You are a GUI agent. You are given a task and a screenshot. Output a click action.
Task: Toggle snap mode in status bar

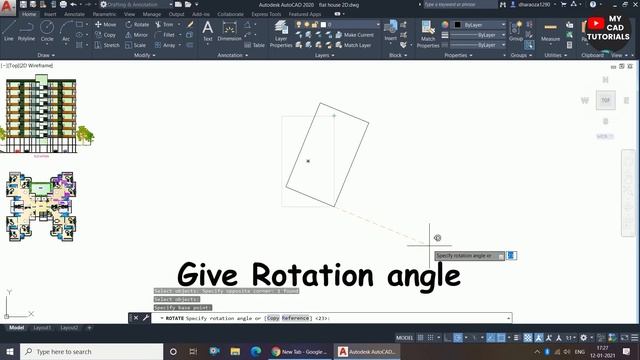coord(431,338)
